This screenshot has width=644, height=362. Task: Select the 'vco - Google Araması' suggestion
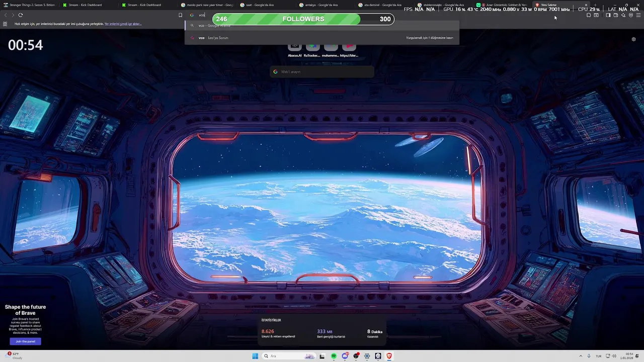click(x=322, y=25)
